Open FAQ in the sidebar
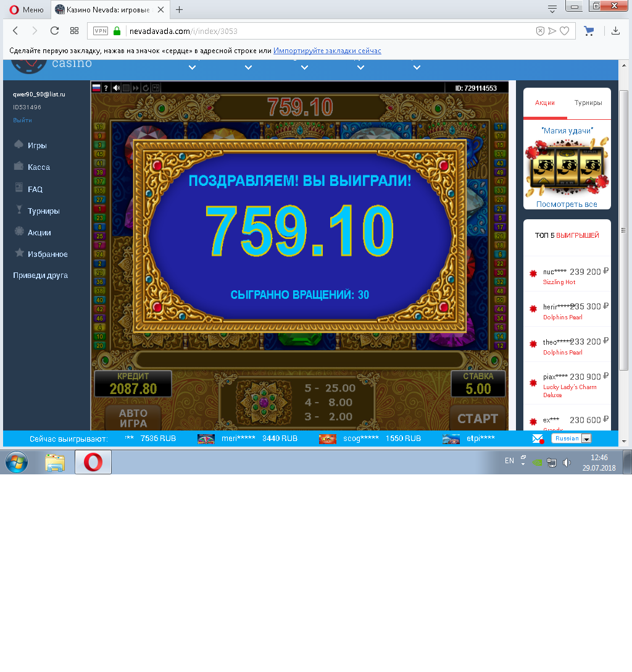This screenshot has height=672, width=632. click(x=35, y=189)
